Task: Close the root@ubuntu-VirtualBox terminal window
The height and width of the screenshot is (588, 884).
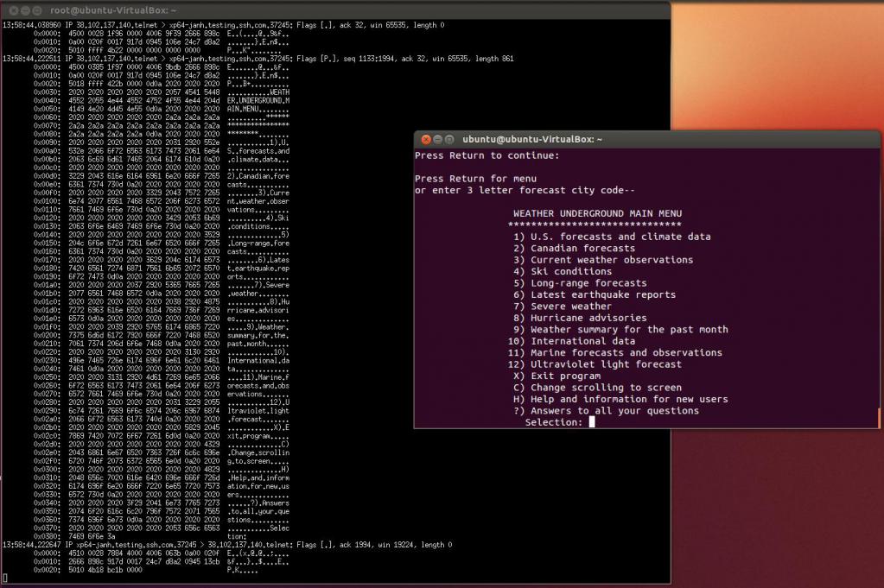Action: [x=15, y=10]
